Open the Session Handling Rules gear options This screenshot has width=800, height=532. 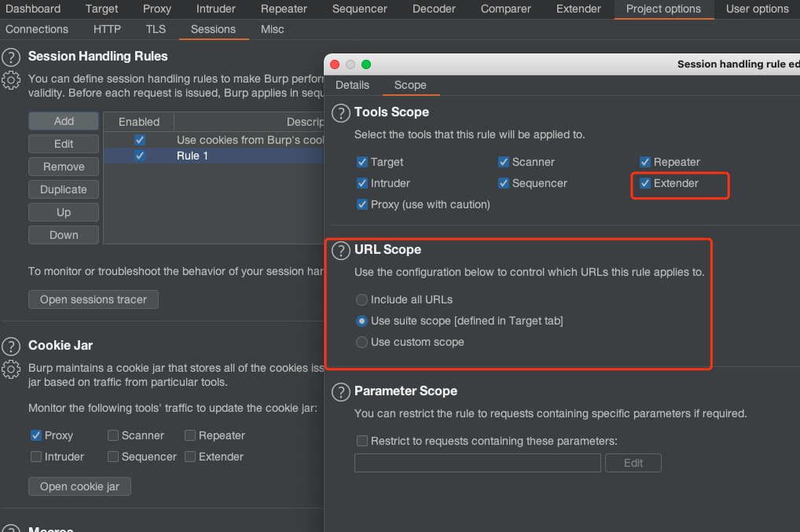[x=11, y=79]
